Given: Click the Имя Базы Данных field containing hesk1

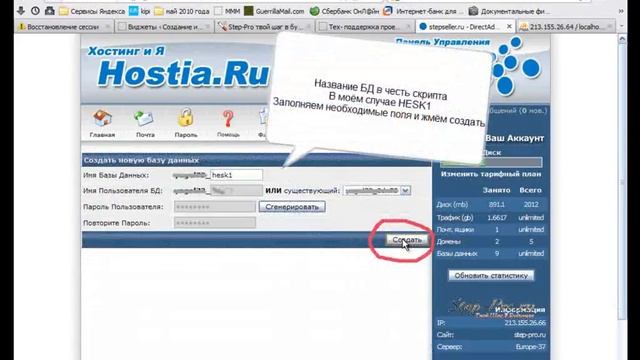Looking at the screenshot, I should click(x=236, y=175).
